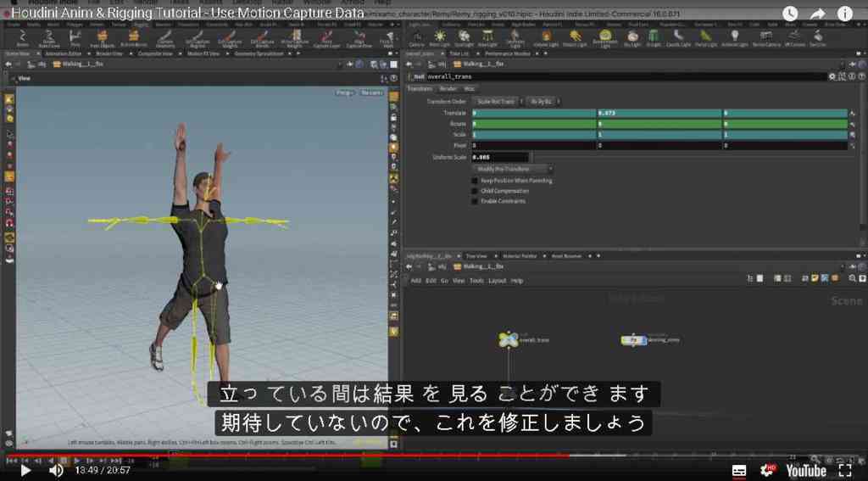Click the Uniform Scale value field
This screenshot has height=481, width=868.
(500, 158)
